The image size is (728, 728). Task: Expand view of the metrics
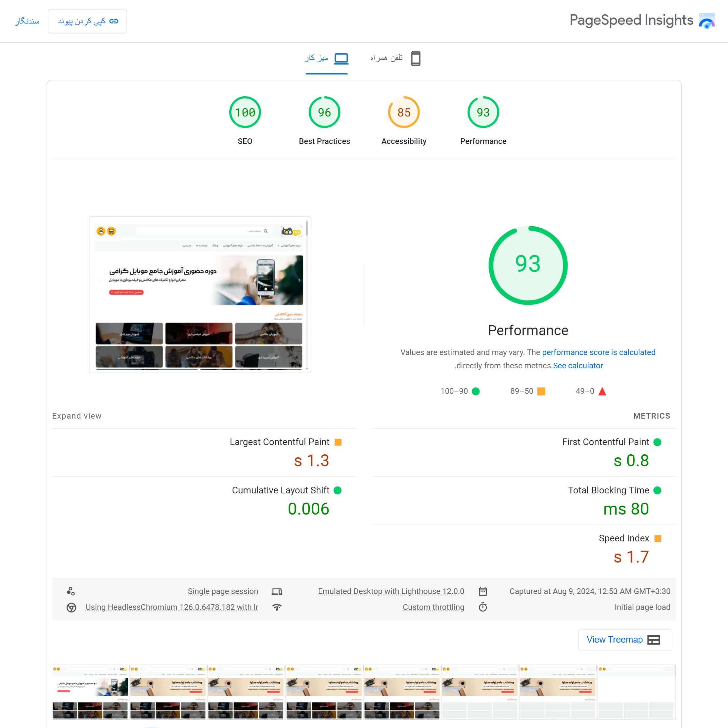[77, 416]
